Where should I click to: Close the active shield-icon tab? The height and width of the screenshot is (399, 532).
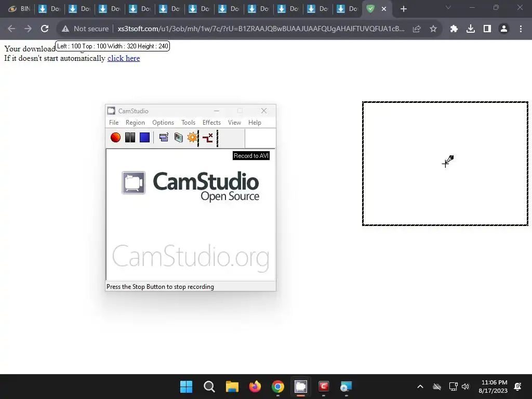384,9
